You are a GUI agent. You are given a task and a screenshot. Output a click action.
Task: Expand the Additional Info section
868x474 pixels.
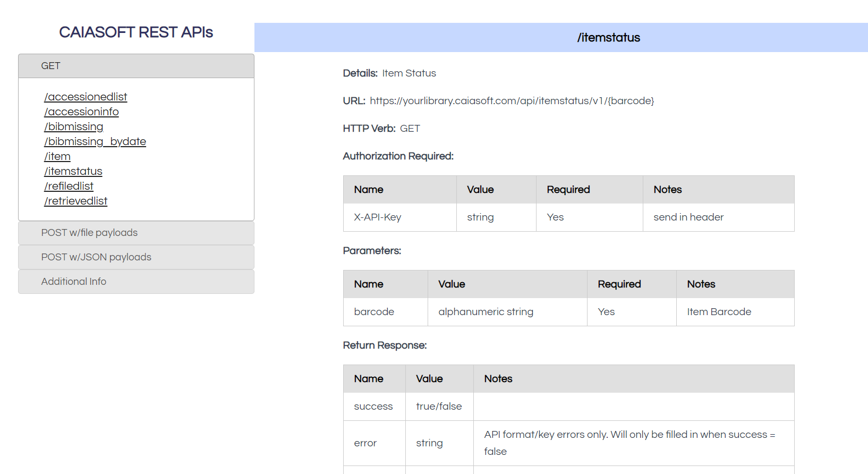136,282
